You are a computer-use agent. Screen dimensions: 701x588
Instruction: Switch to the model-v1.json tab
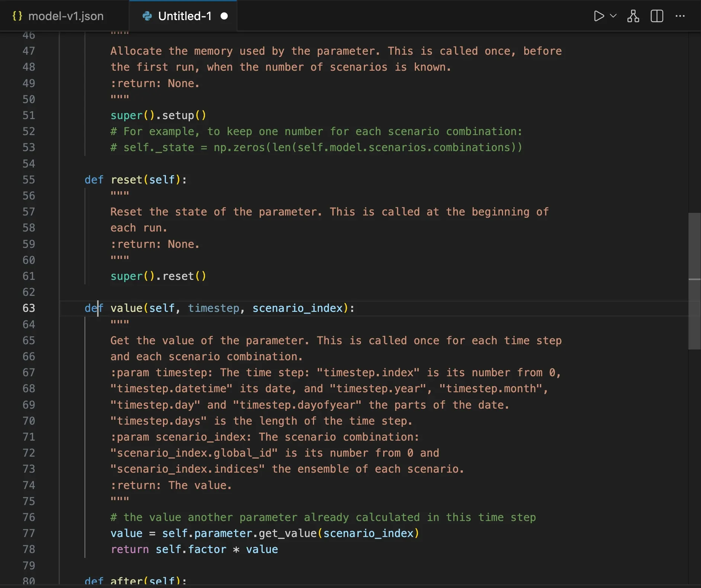(x=64, y=16)
